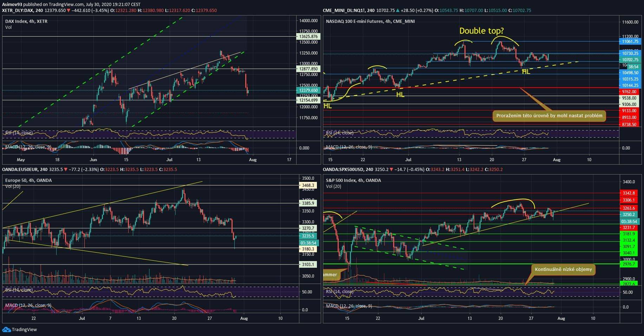Click the green 3132.4 support label
The height and width of the screenshot is (336, 644).
(629, 240)
